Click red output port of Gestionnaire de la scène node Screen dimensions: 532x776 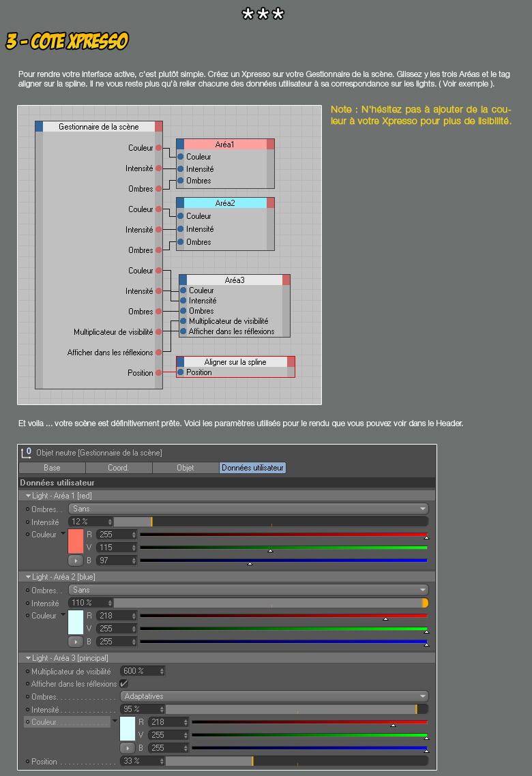(159, 127)
